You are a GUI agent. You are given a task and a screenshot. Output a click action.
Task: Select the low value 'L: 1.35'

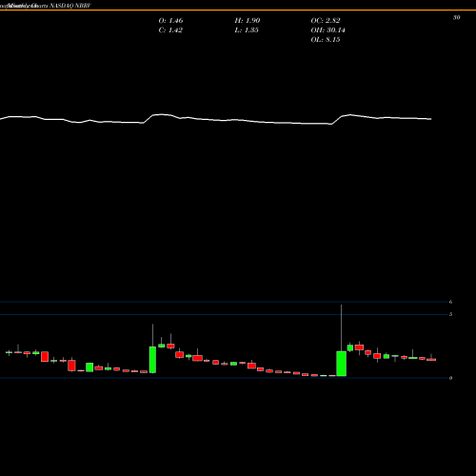(x=247, y=30)
